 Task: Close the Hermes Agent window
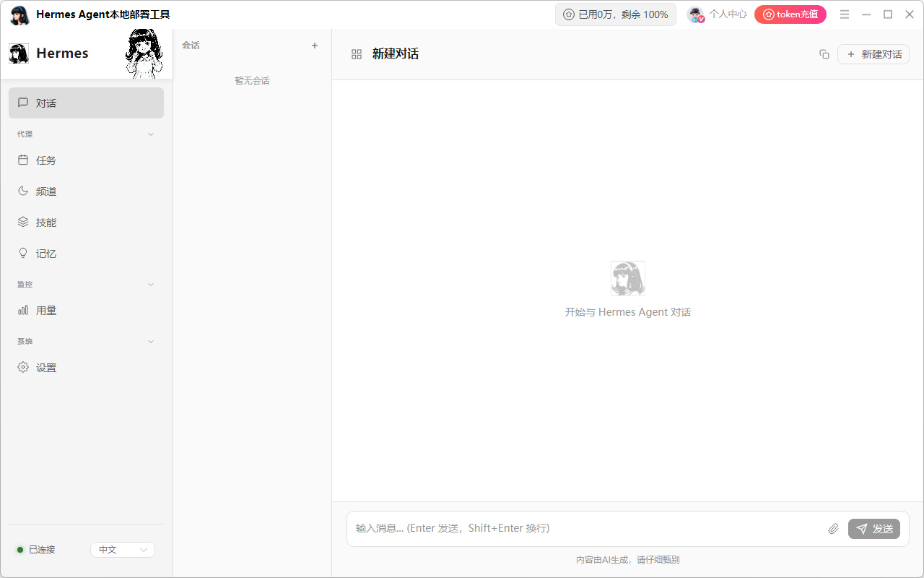tap(910, 14)
